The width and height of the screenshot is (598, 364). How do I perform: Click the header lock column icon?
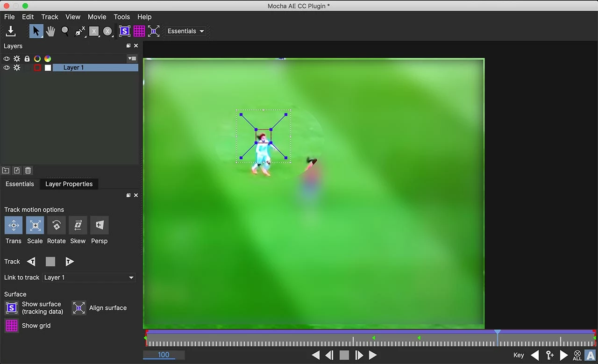(x=27, y=59)
